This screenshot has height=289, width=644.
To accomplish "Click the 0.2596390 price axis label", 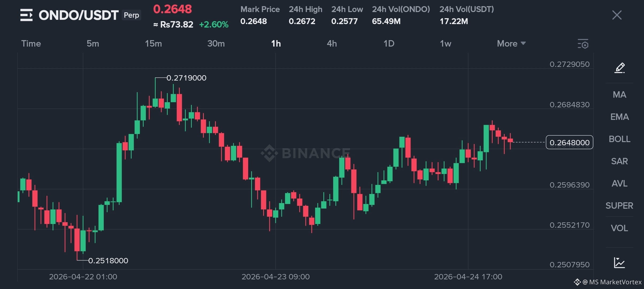I will point(570,185).
